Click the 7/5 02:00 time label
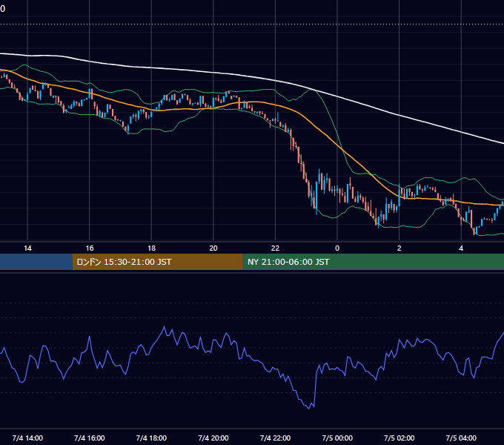The height and width of the screenshot is (445, 504). pyautogui.click(x=399, y=438)
